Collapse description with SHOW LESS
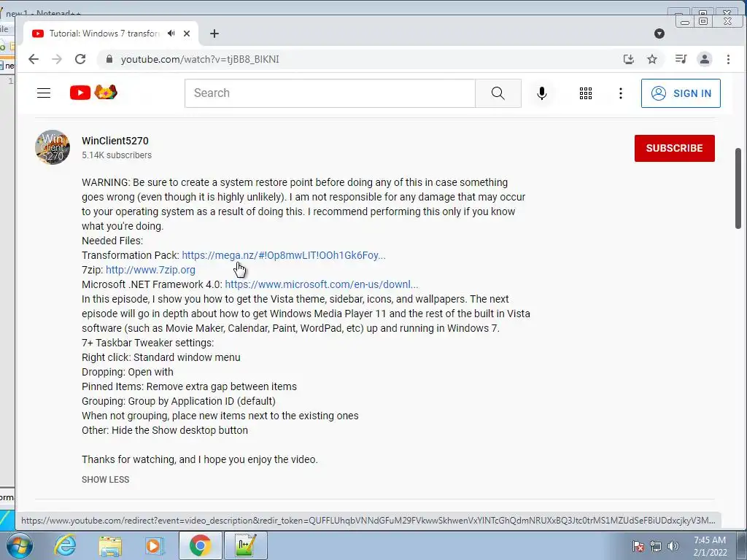The height and width of the screenshot is (560, 747). point(105,480)
